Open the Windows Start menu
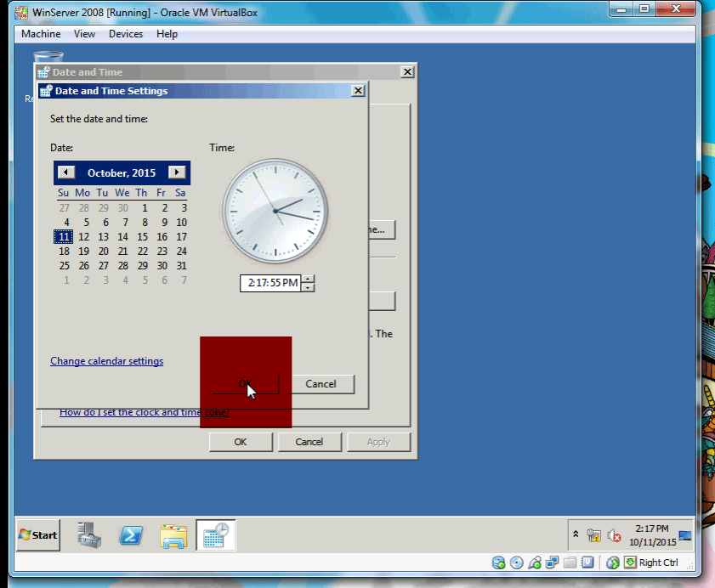 pos(38,535)
